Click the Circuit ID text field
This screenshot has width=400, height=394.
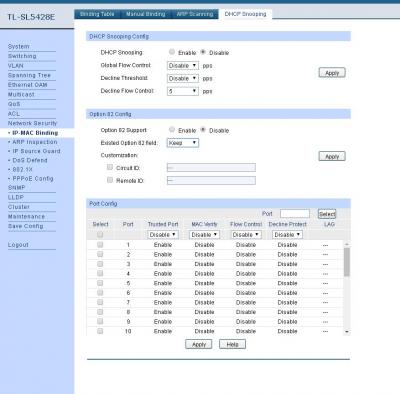point(211,168)
